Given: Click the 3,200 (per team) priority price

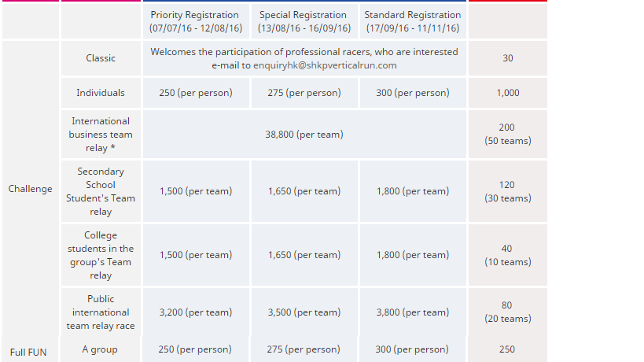Looking at the screenshot, I should click(196, 312).
